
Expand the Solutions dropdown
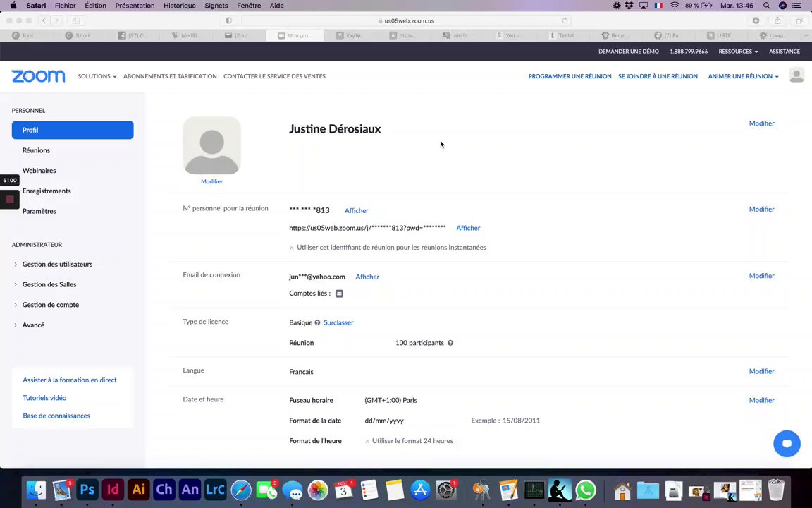pos(97,76)
